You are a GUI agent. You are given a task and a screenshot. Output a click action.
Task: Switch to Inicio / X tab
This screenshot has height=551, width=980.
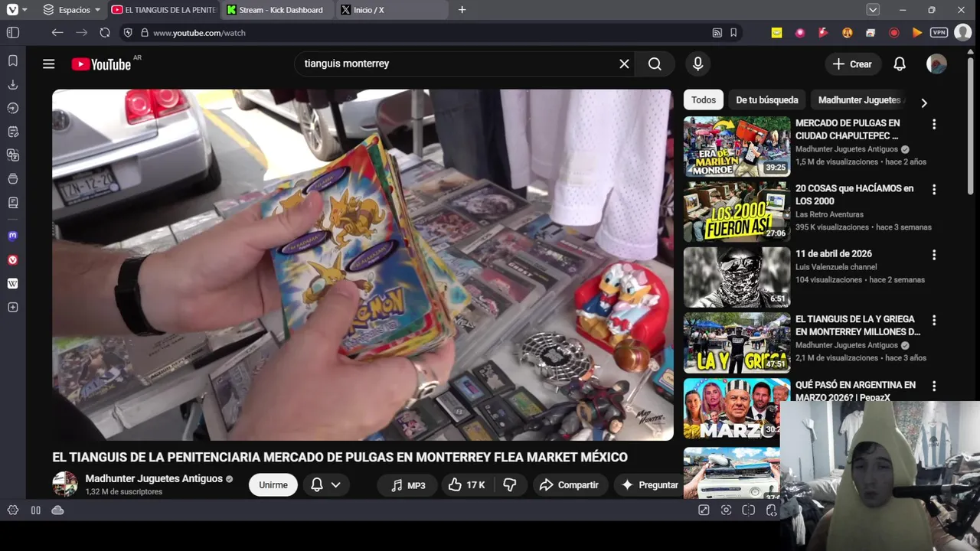point(392,10)
